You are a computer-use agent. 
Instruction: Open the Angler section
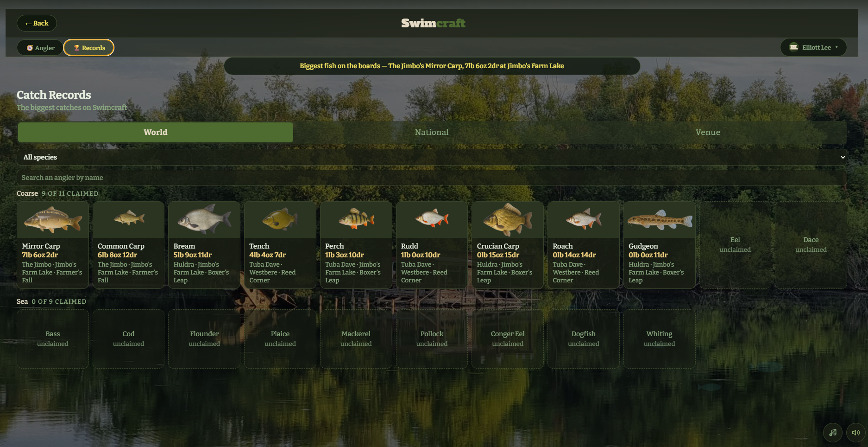40,48
